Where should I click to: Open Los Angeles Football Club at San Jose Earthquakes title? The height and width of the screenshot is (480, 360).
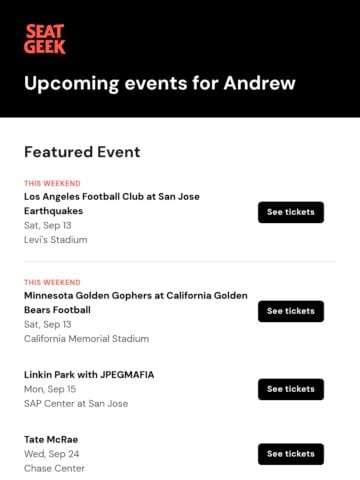coord(112,204)
